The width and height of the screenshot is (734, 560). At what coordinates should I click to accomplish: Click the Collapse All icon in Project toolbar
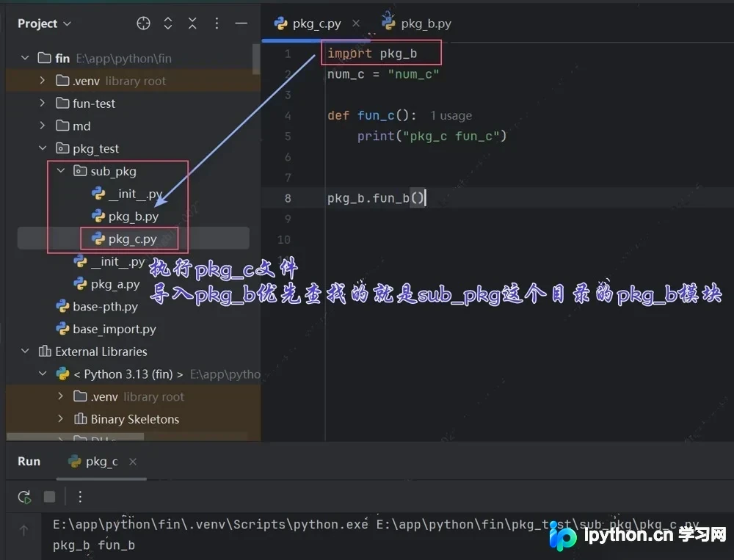click(x=192, y=23)
